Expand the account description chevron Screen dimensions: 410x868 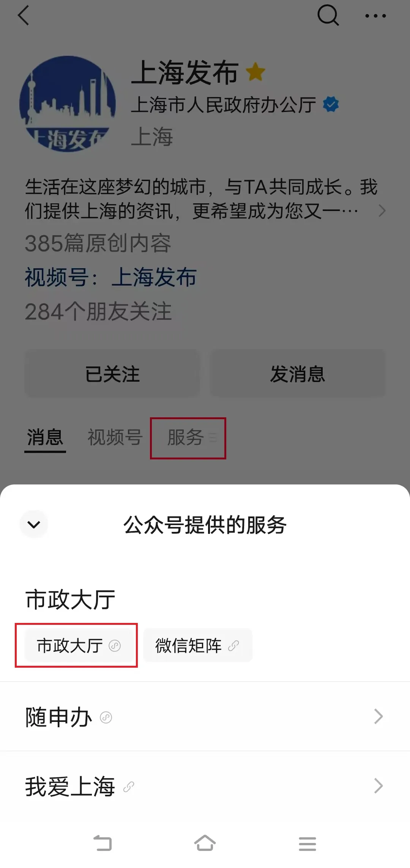tap(382, 211)
